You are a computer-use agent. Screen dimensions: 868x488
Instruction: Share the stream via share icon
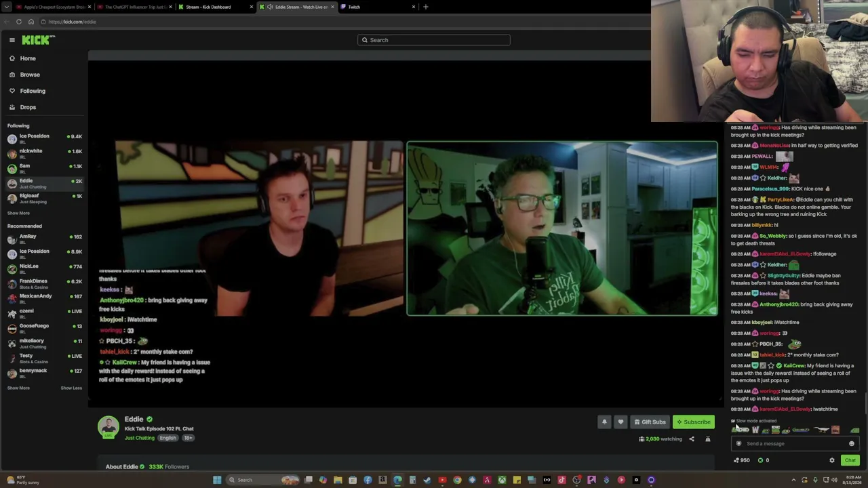tap(692, 439)
